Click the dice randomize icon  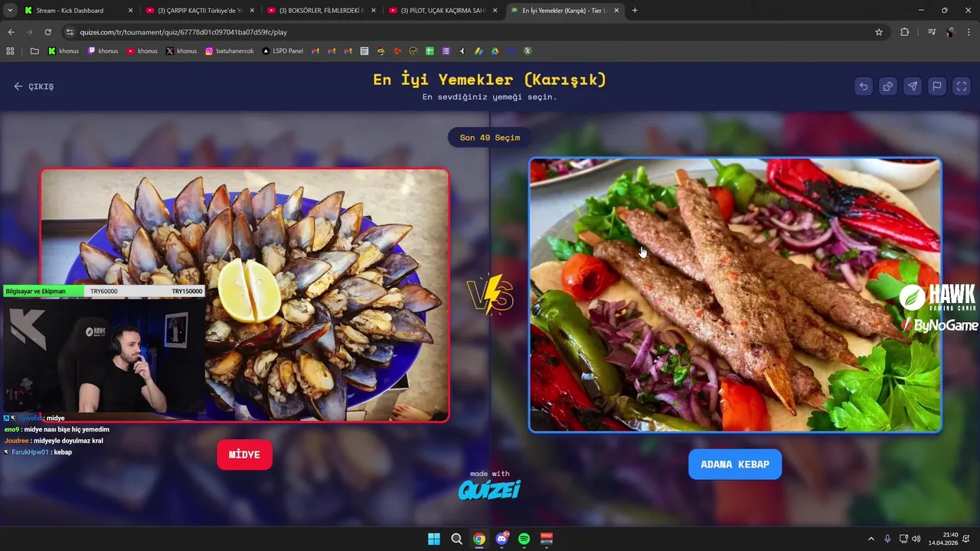tap(888, 86)
